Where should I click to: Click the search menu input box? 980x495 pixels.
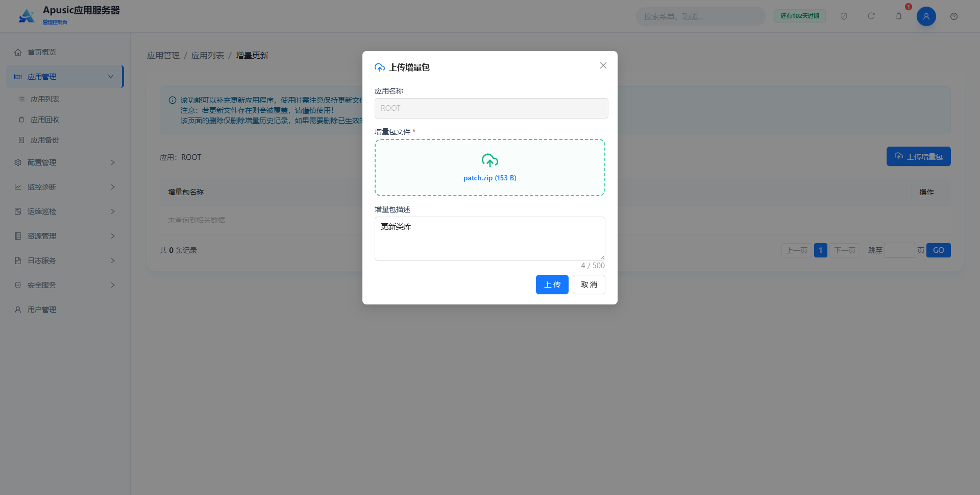point(701,16)
